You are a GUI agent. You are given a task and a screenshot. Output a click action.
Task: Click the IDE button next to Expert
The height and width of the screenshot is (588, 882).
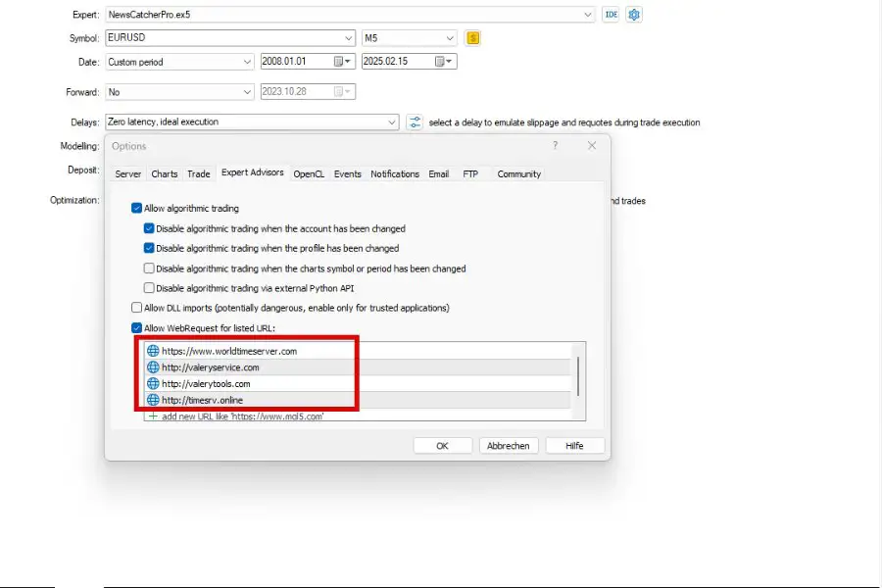click(x=612, y=15)
